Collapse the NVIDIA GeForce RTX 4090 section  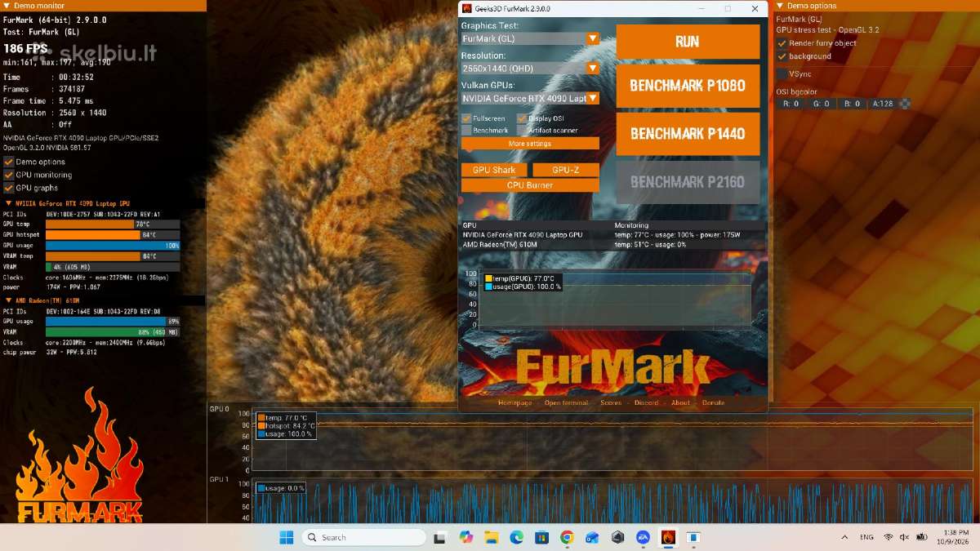pos(8,203)
